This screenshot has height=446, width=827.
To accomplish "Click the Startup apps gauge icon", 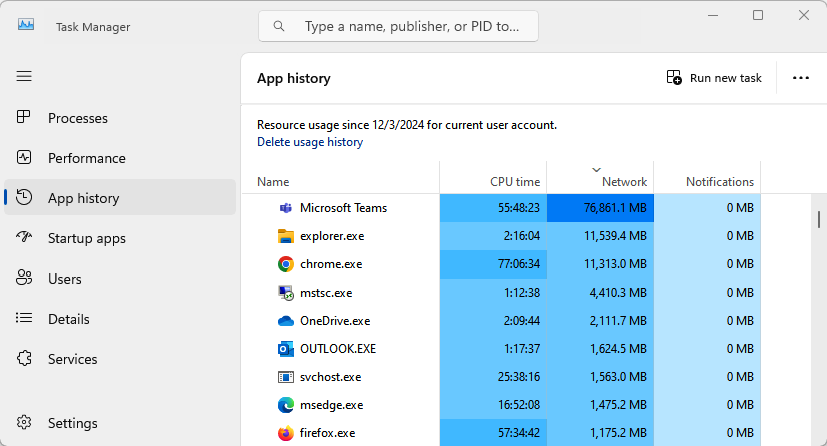I will [24, 237].
